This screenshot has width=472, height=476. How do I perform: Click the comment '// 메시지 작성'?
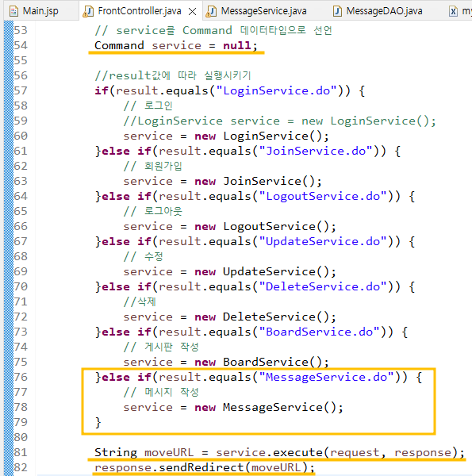tap(161, 392)
